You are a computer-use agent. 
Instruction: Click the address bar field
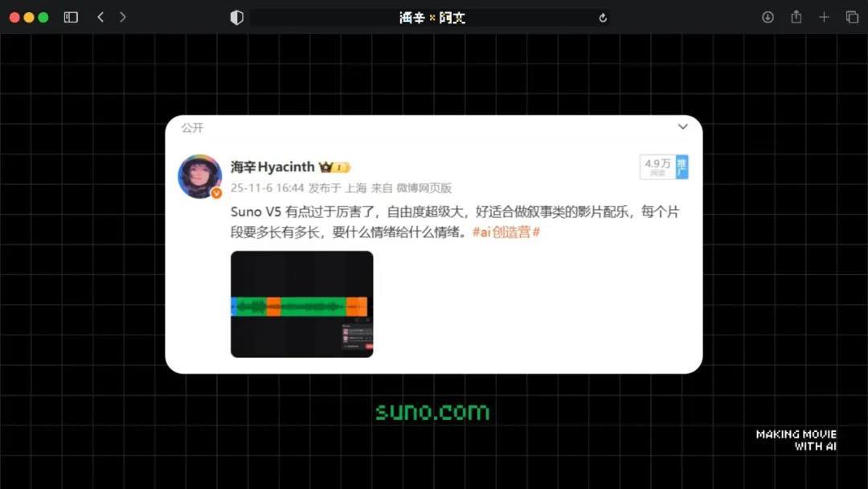[x=432, y=18]
